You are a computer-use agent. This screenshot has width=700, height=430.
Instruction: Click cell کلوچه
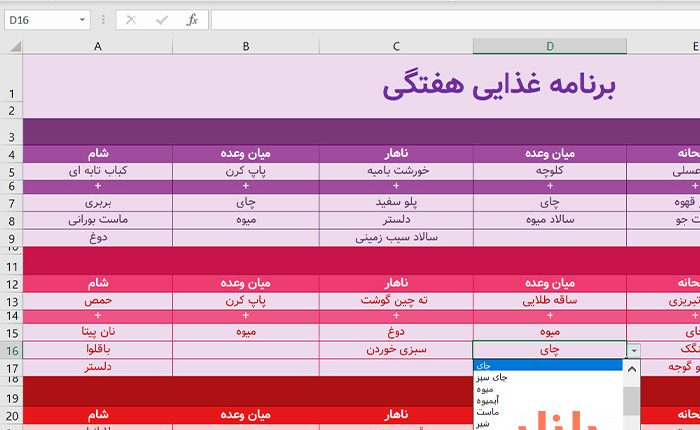point(550,171)
